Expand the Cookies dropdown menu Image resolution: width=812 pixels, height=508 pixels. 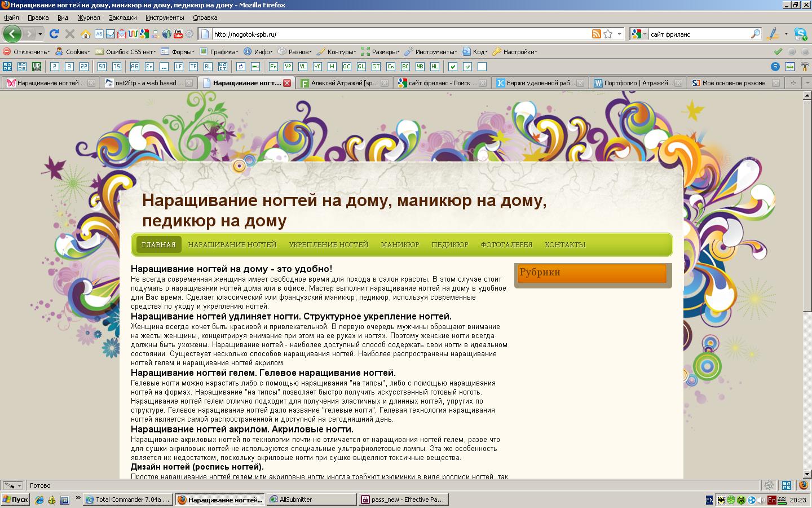tap(73, 52)
